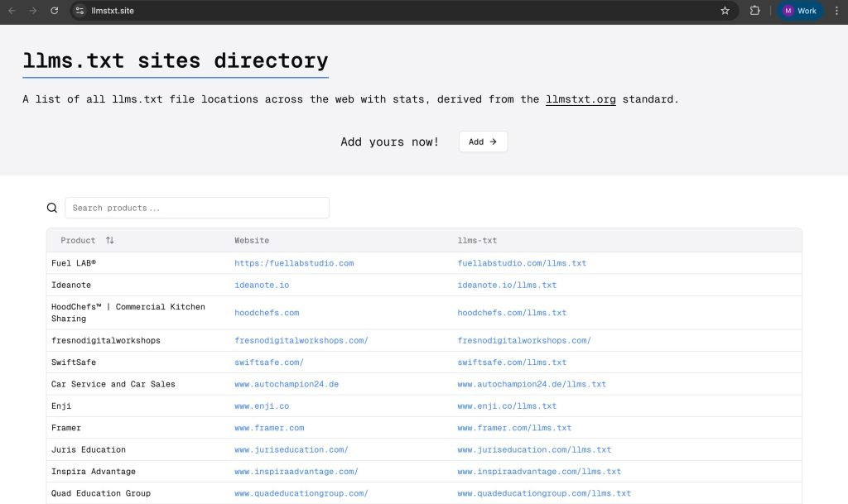Open www.enji.co website link
The image size is (848, 504).
262,406
